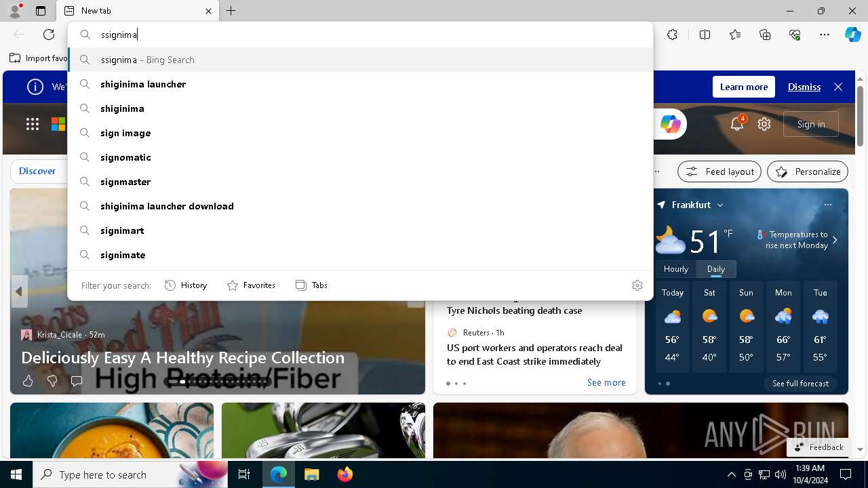Click the Feedback button

tap(818, 447)
